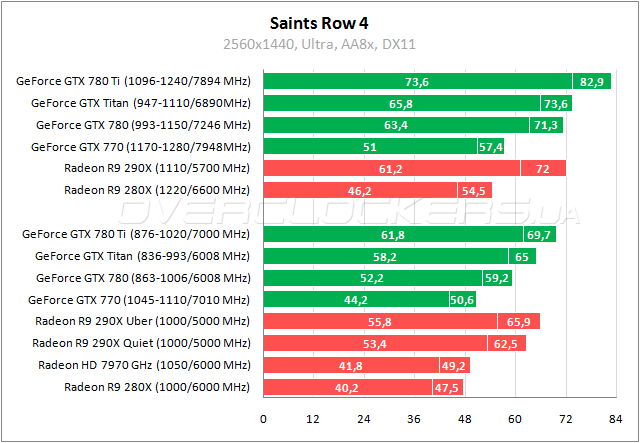Viewport: 640px width, 443px height.
Task: Click the 71,3 bar value
Action: 546,125
